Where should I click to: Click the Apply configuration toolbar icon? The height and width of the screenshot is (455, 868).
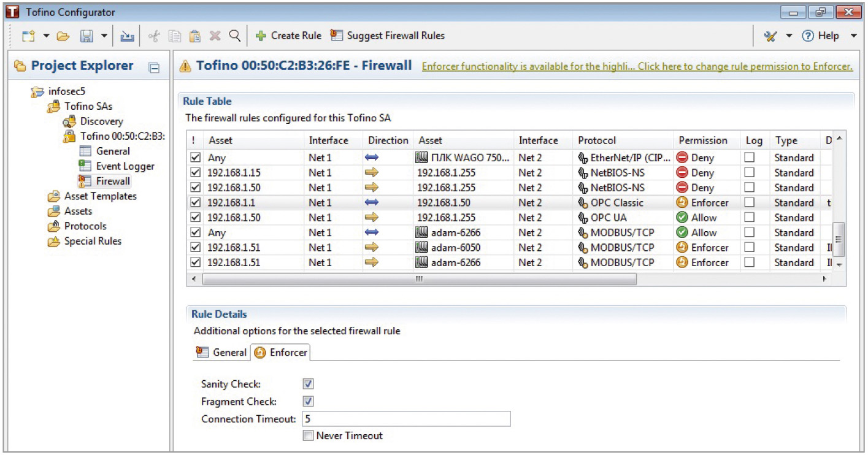127,36
